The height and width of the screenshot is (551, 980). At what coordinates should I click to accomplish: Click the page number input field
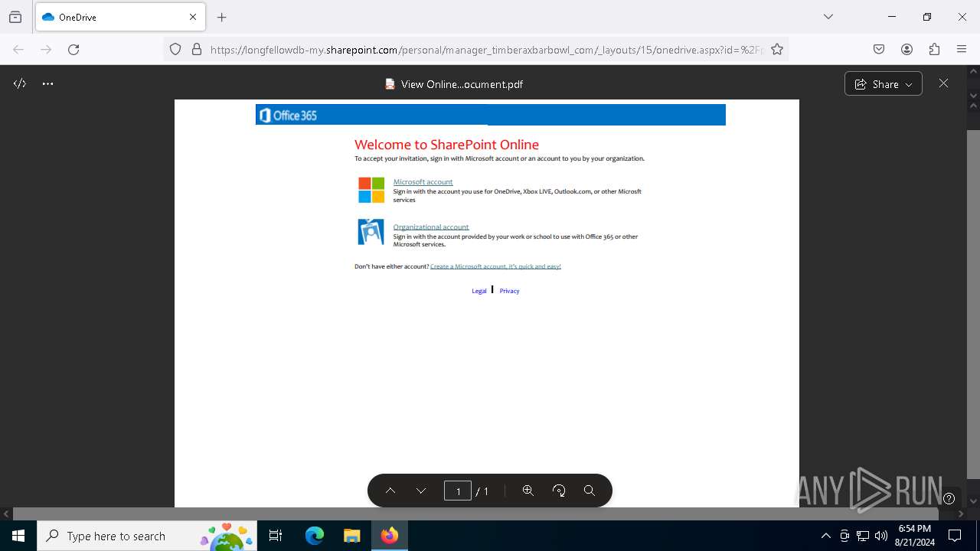(x=458, y=491)
